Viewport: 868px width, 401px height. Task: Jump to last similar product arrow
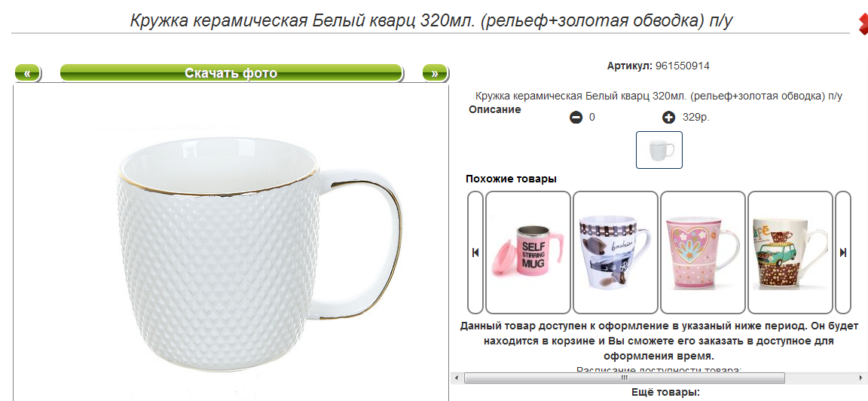point(843,253)
